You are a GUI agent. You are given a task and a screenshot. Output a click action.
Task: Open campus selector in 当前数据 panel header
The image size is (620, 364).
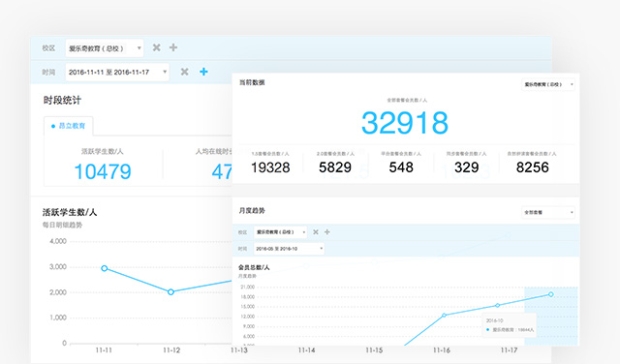(547, 84)
